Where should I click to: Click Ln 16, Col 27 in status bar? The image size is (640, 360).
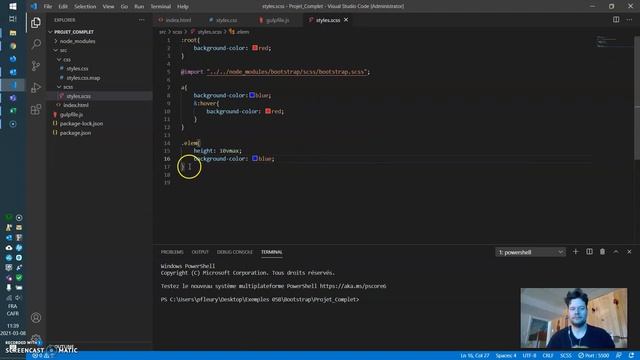(x=475, y=356)
